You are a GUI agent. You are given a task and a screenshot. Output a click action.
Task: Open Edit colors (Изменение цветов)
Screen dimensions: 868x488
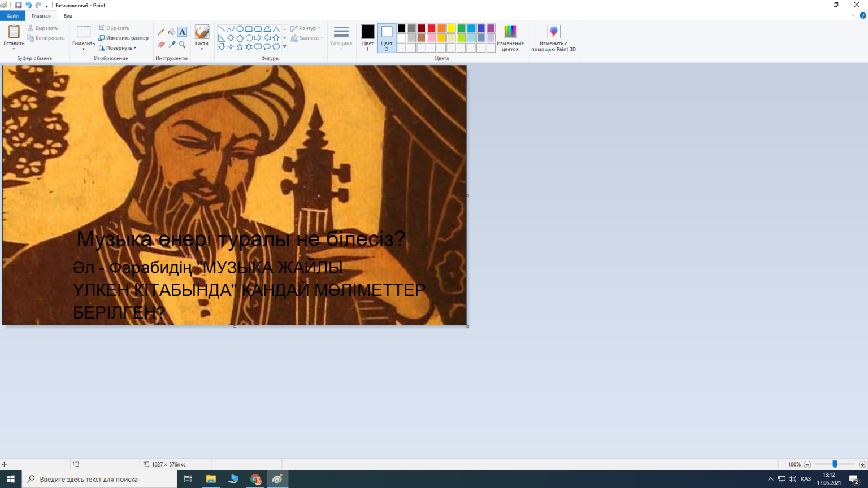[510, 38]
